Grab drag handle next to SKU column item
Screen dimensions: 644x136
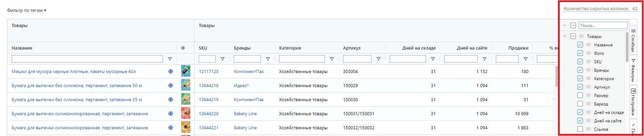589,61
